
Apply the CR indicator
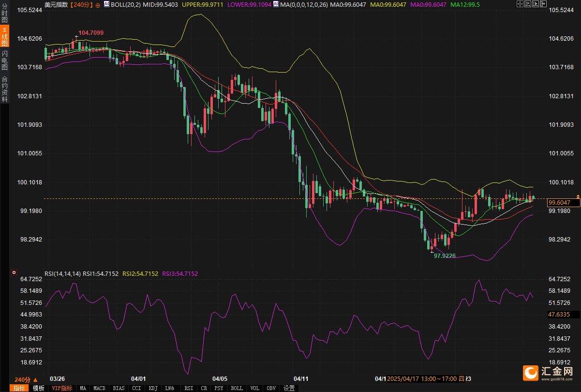pos(204,388)
